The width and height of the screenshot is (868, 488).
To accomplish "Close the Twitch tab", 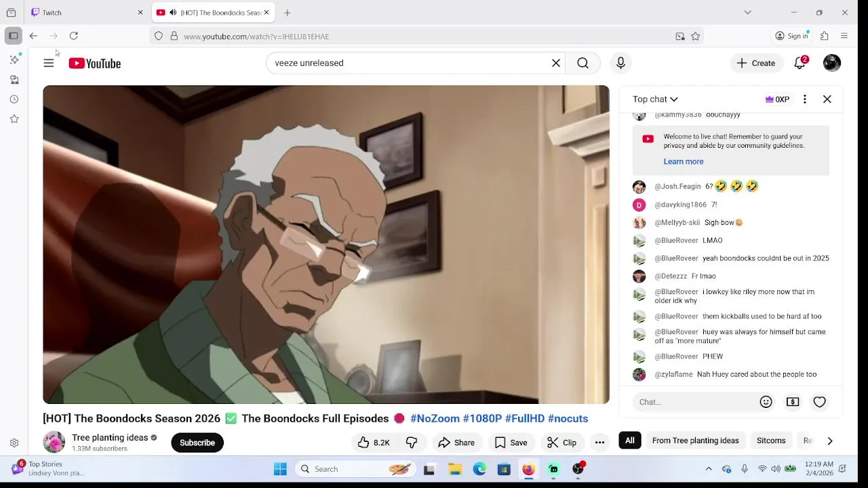I will pyautogui.click(x=140, y=12).
